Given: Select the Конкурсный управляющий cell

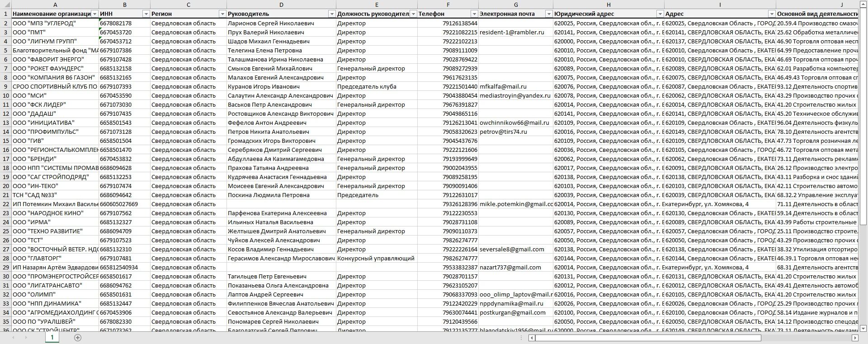Looking at the screenshot, I should (x=377, y=258).
